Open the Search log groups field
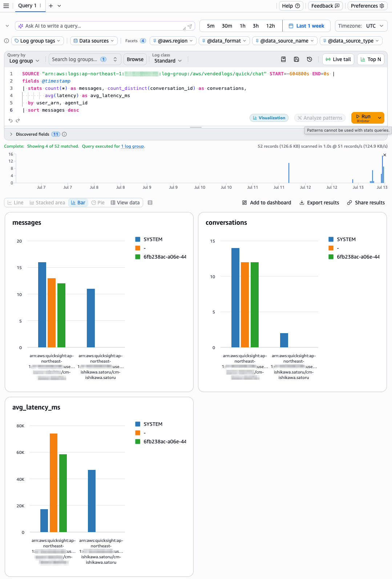The height and width of the screenshot is (579, 392). pyautogui.click(x=85, y=59)
